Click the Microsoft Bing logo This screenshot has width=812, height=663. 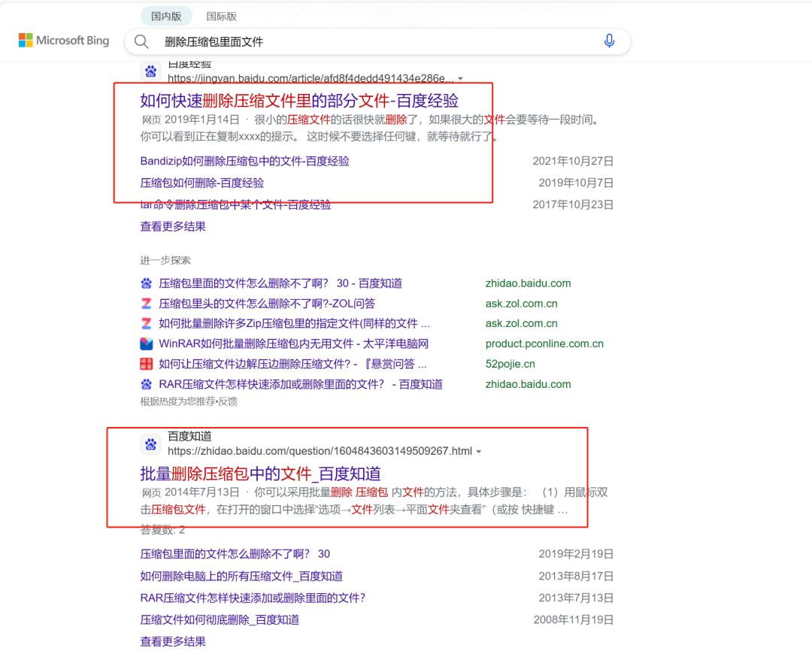(64, 41)
